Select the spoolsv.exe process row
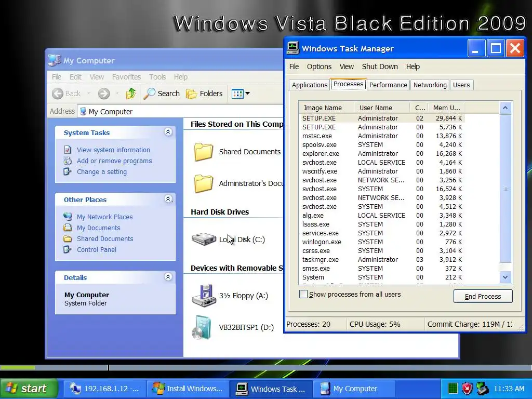This screenshot has height=399, width=532. point(382,144)
